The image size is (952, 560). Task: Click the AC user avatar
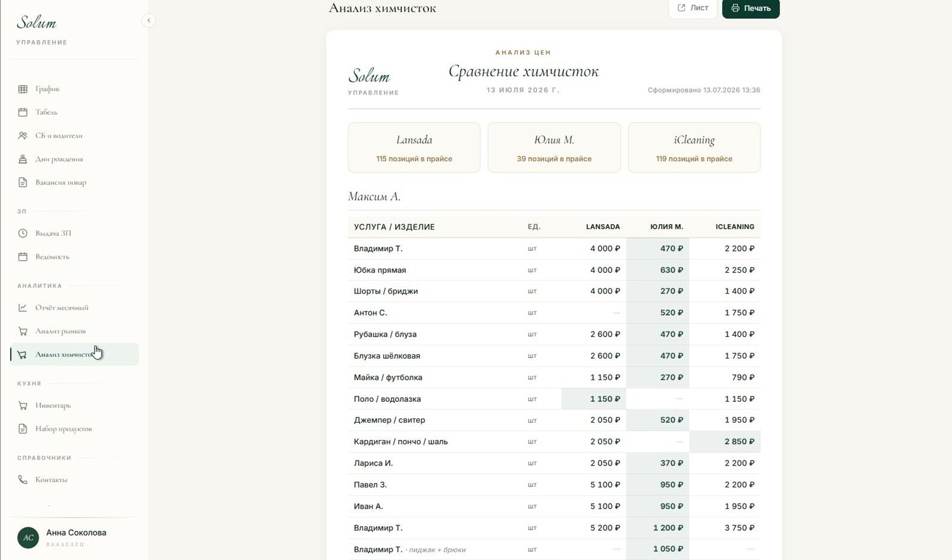(x=28, y=537)
